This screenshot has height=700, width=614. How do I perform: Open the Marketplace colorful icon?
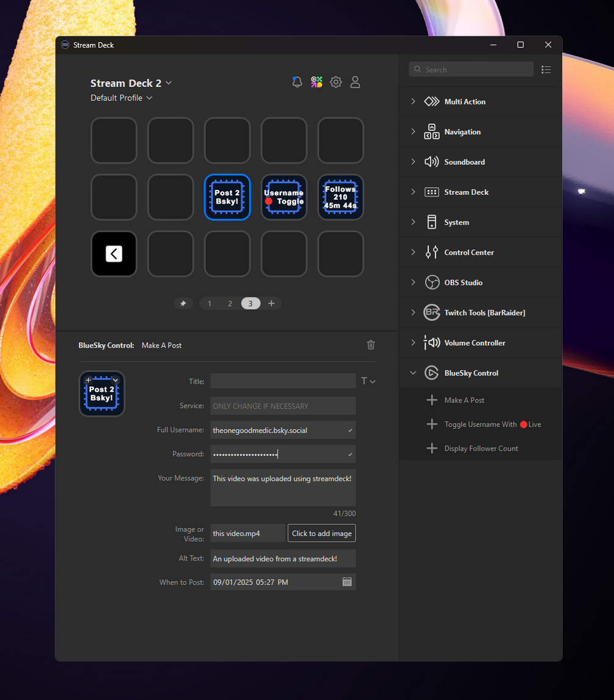[x=316, y=82]
